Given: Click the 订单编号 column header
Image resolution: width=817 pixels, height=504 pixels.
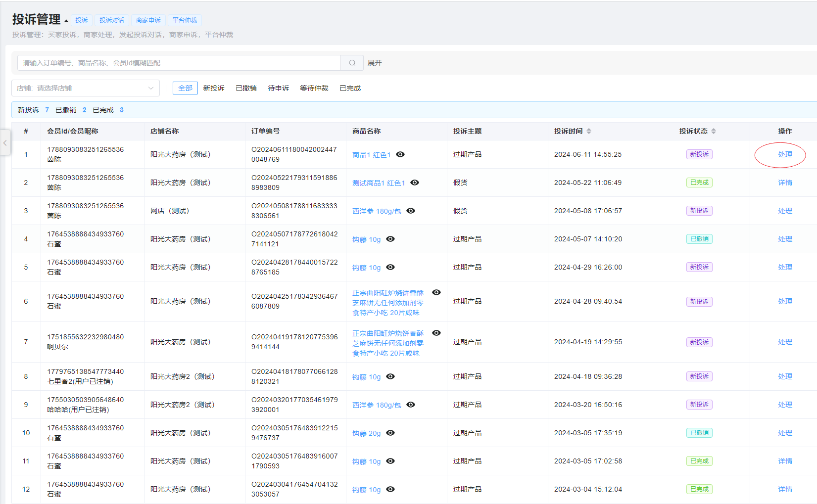Looking at the screenshot, I should point(265,131).
